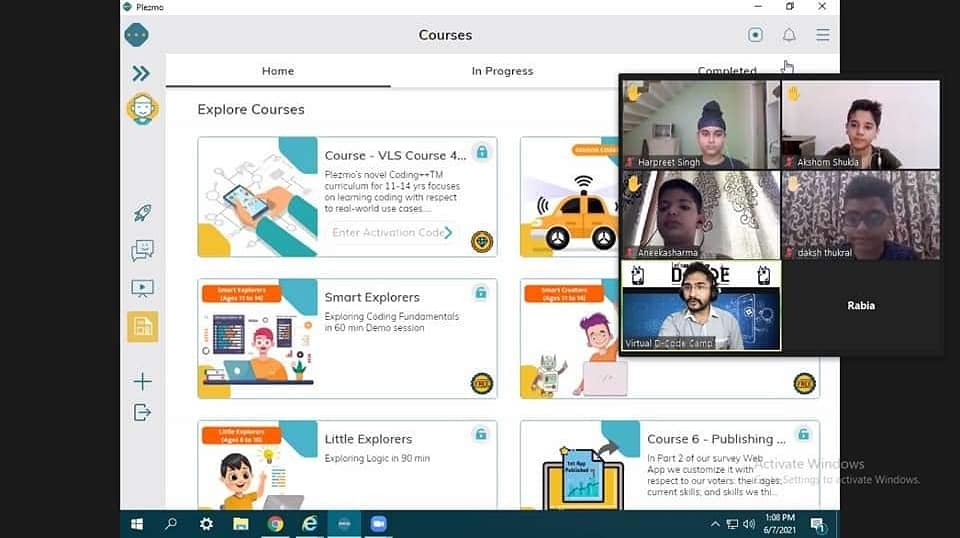Click the record icon in header
Screen dimensions: 960x538
[756, 35]
